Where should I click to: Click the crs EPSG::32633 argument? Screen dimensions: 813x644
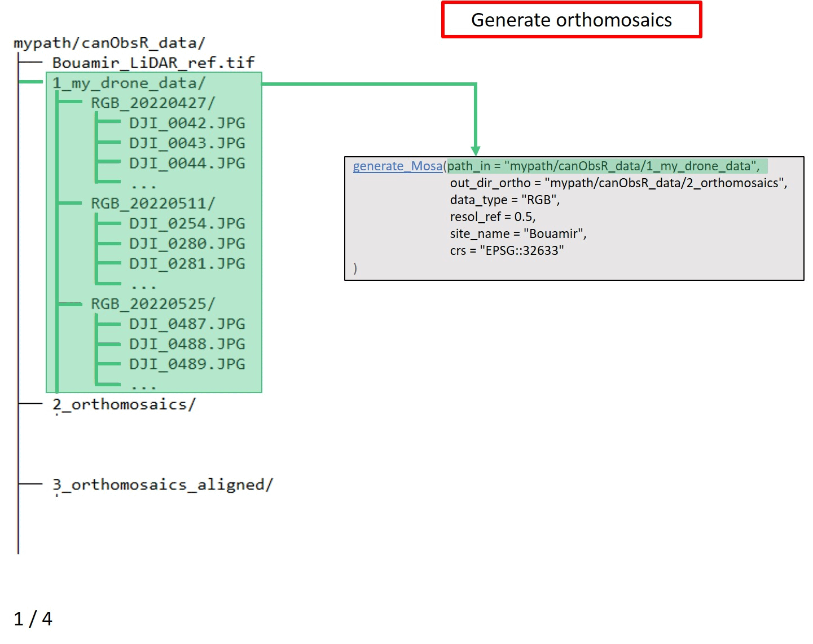point(507,250)
